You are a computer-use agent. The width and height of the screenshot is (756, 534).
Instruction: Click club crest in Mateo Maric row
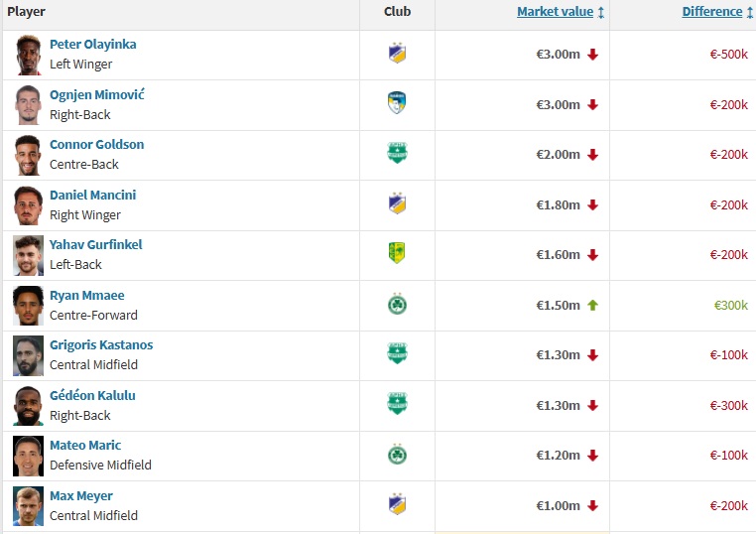[x=397, y=455]
